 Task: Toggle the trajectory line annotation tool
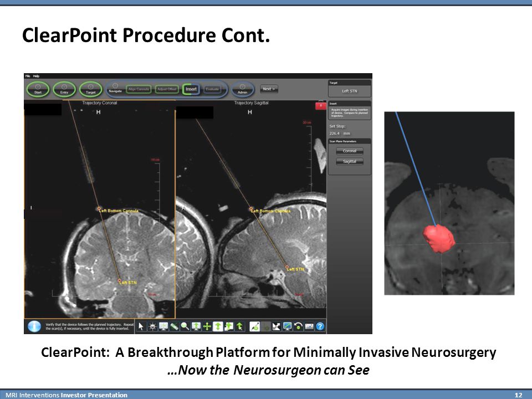[x=255, y=326]
